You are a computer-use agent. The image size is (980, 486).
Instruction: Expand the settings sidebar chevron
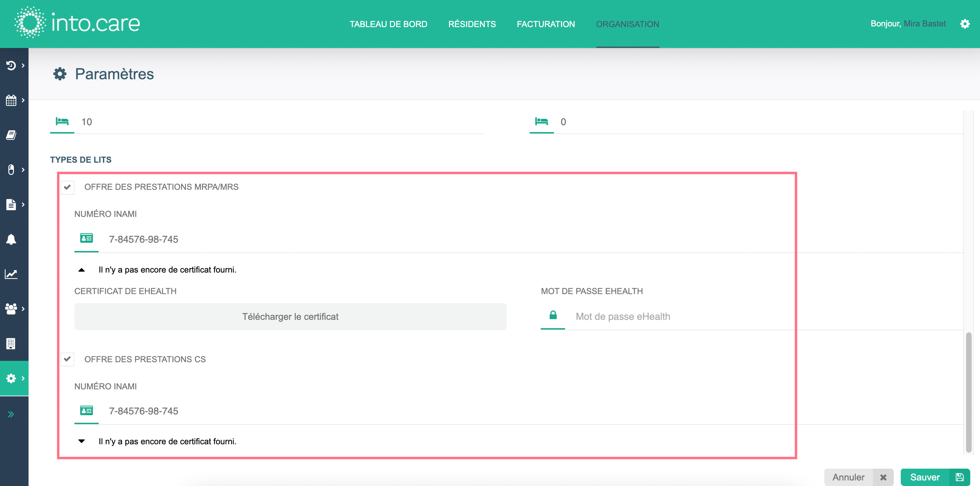(x=23, y=378)
